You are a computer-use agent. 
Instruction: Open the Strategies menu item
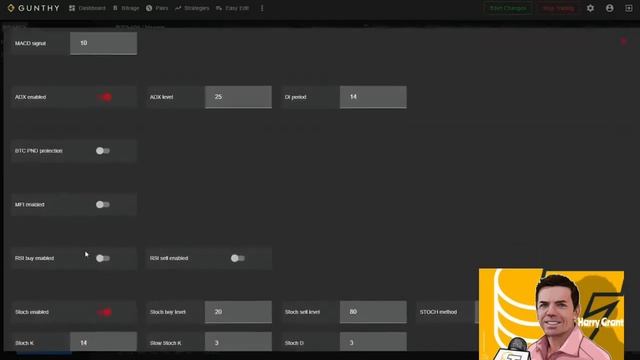(x=192, y=8)
